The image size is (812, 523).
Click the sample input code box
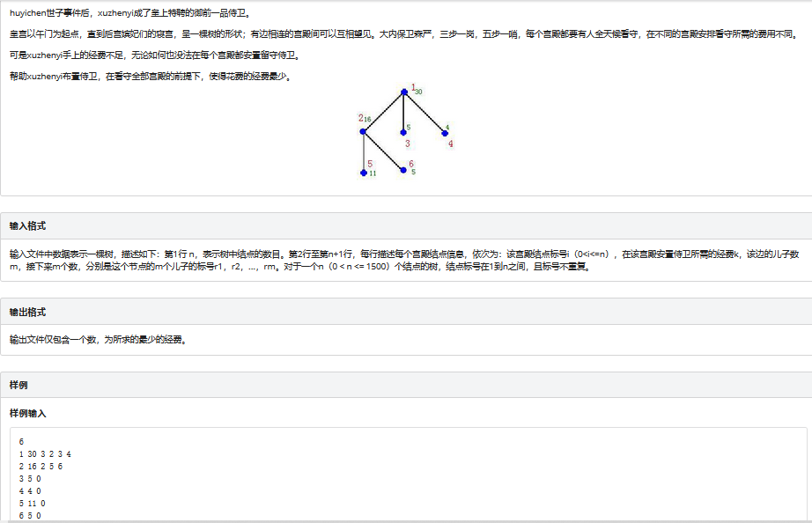(x=408, y=475)
